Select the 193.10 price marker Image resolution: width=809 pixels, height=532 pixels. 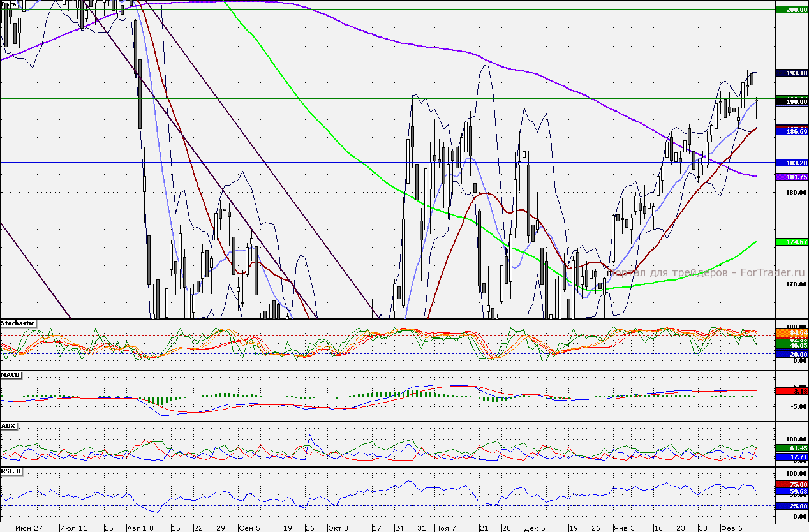[791, 73]
